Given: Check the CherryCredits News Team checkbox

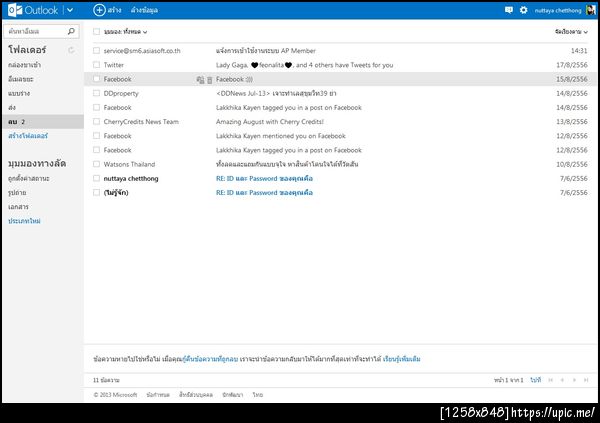Looking at the screenshot, I should pyautogui.click(x=96, y=121).
